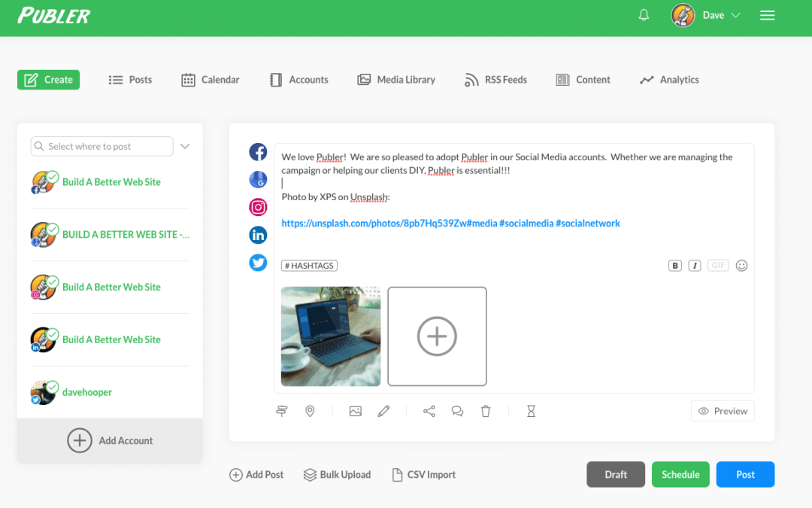812x508 pixels.
Task: Expand the account list chevron beside search
Action: point(185,146)
